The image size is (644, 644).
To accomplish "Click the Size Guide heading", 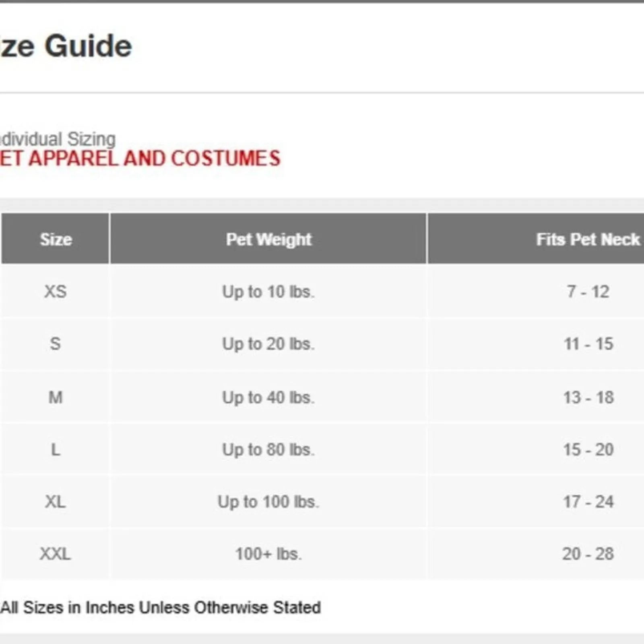I will (x=66, y=46).
